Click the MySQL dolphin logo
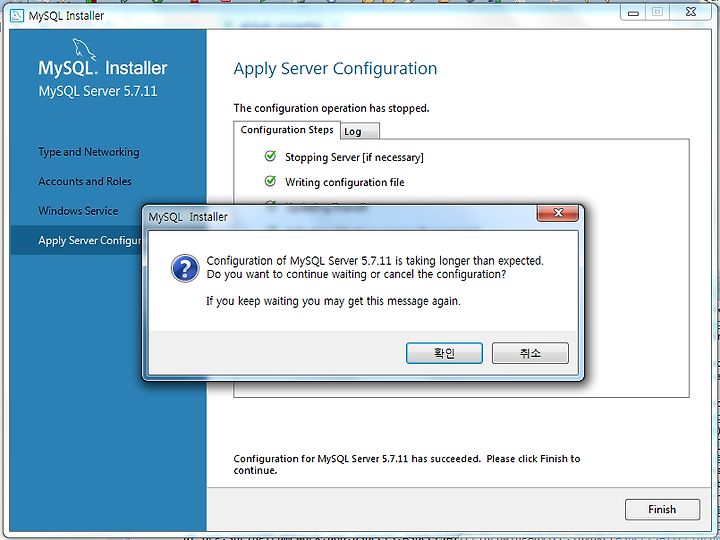 [x=84, y=49]
